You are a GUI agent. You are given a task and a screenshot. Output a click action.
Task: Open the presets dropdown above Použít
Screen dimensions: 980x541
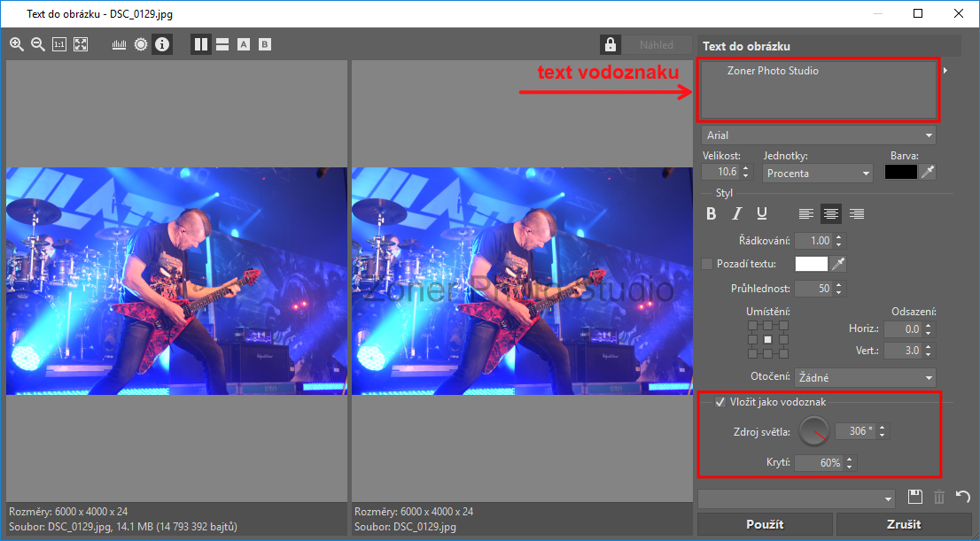(797, 498)
